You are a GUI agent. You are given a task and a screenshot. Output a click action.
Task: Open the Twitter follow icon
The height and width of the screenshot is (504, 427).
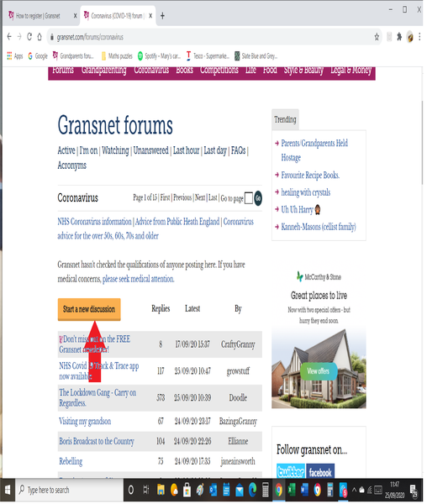click(x=291, y=471)
